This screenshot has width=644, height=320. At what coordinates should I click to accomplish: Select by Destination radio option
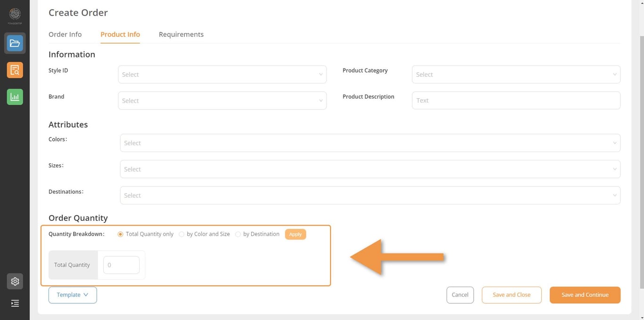click(238, 234)
